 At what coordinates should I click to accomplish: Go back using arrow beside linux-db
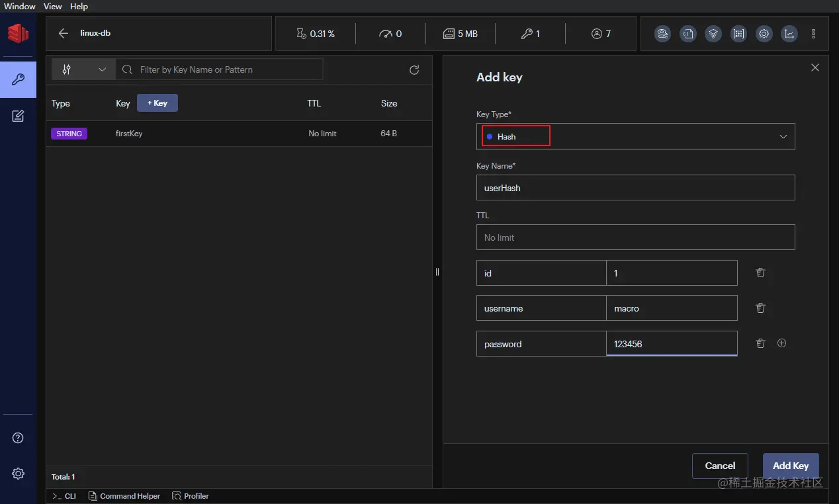[64, 33]
